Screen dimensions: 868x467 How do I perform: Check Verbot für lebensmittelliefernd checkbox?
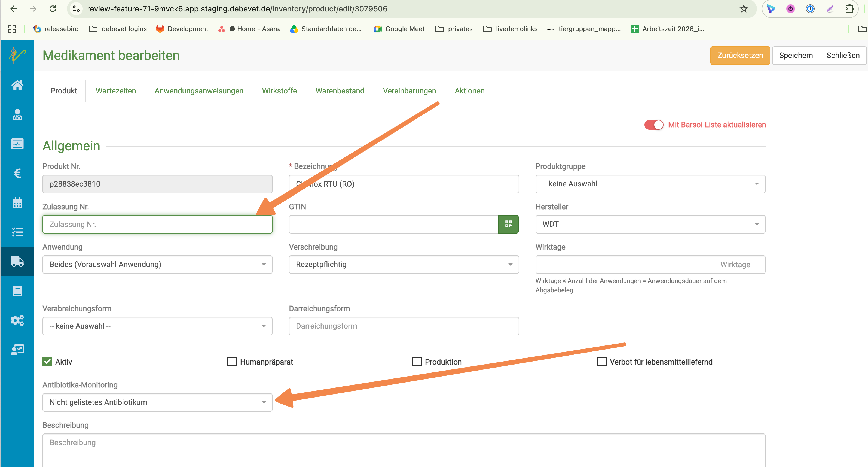pyautogui.click(x=602, y=362)
